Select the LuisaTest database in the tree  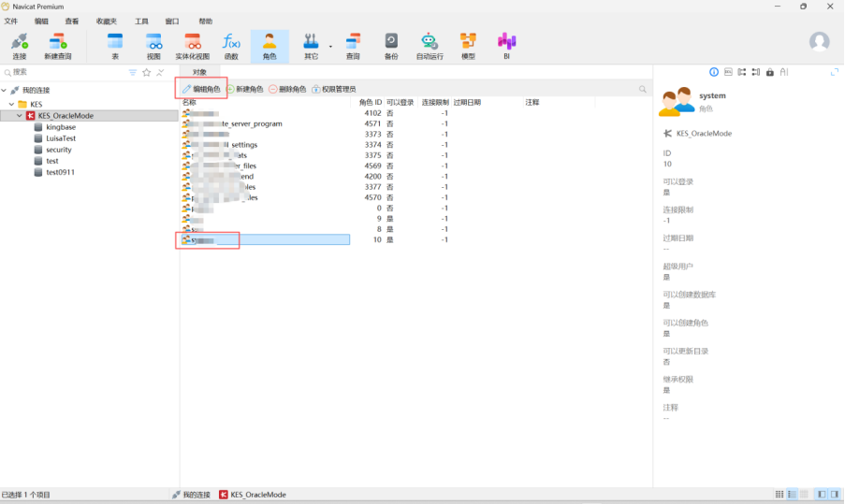[61, 138]
